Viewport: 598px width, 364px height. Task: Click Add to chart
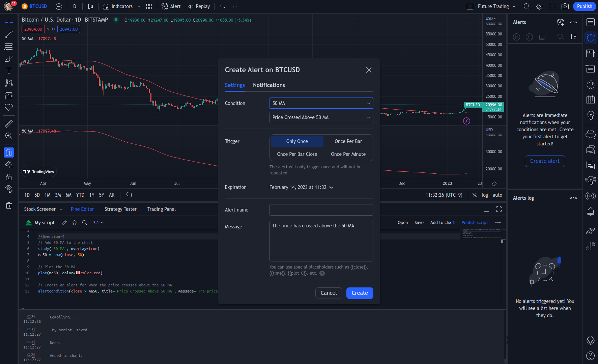click(x=442, y=223)
